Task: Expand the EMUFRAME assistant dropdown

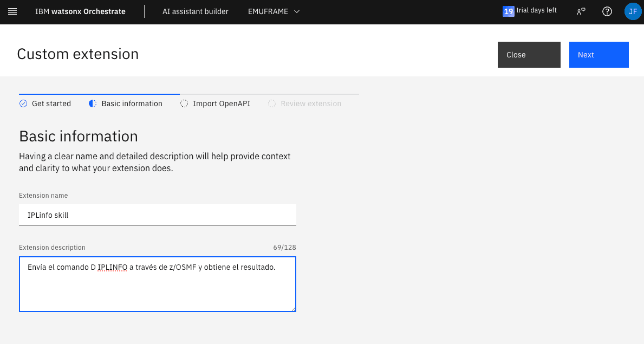Action: point(274,11)
